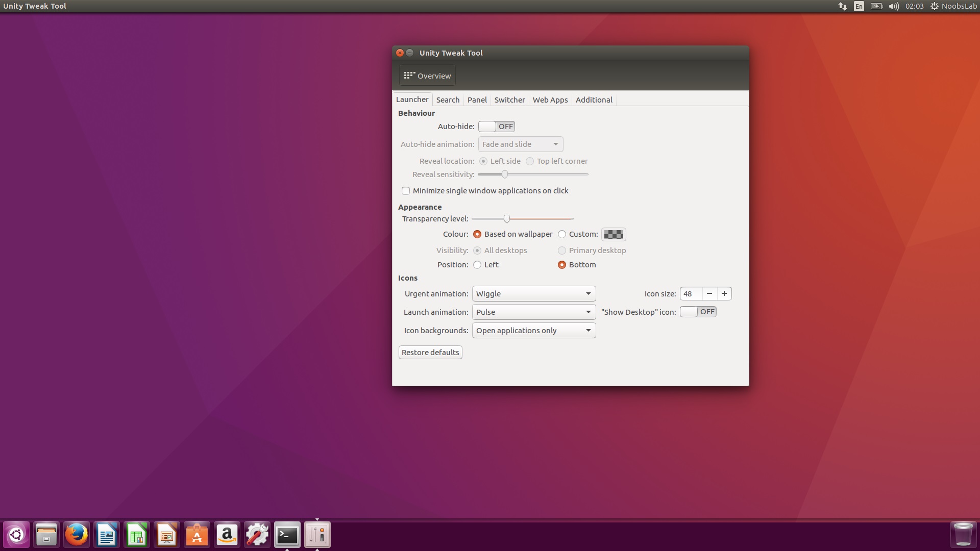This screenshot has width=980, height=551.
Task: Click Restore defaults button
Action: (430, 353)
